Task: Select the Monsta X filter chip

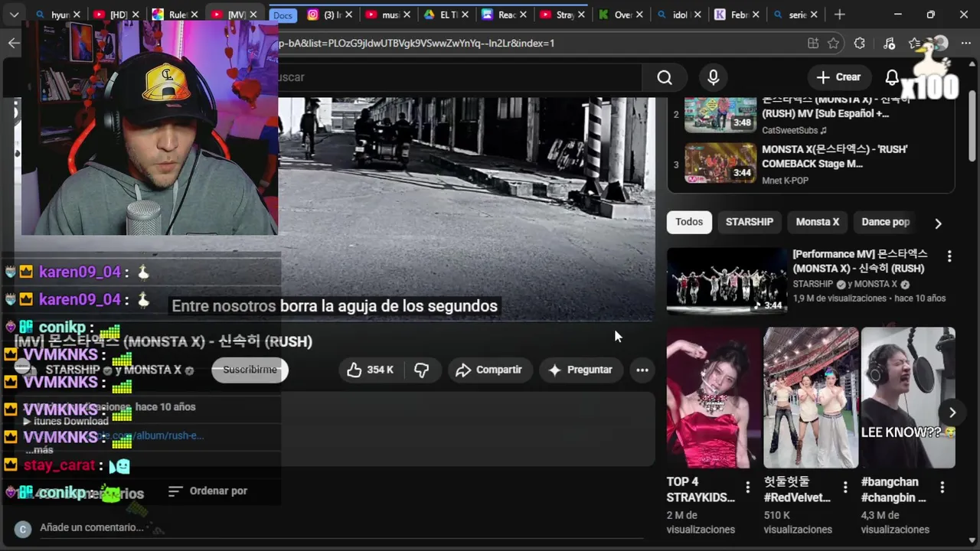Action: coord(817,222)
